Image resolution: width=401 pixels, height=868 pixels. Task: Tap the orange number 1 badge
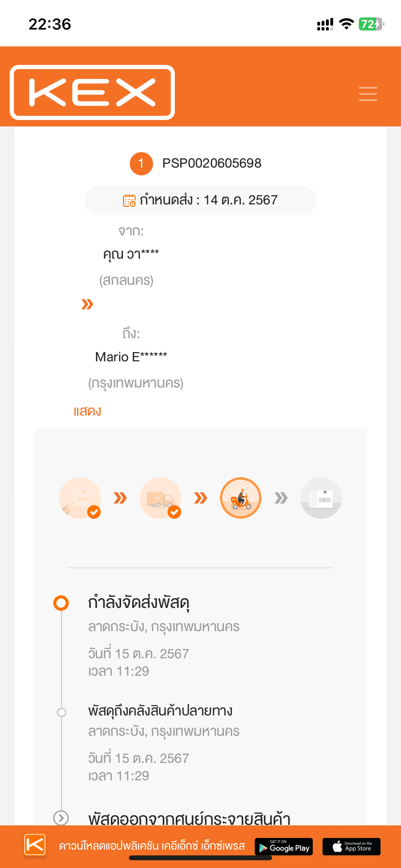pos(141,163)
